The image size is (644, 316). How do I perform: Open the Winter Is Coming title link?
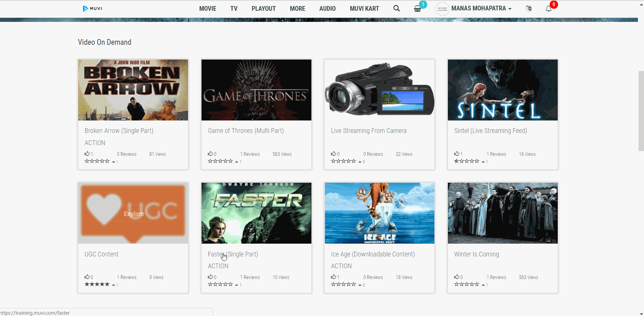point(477,254)
